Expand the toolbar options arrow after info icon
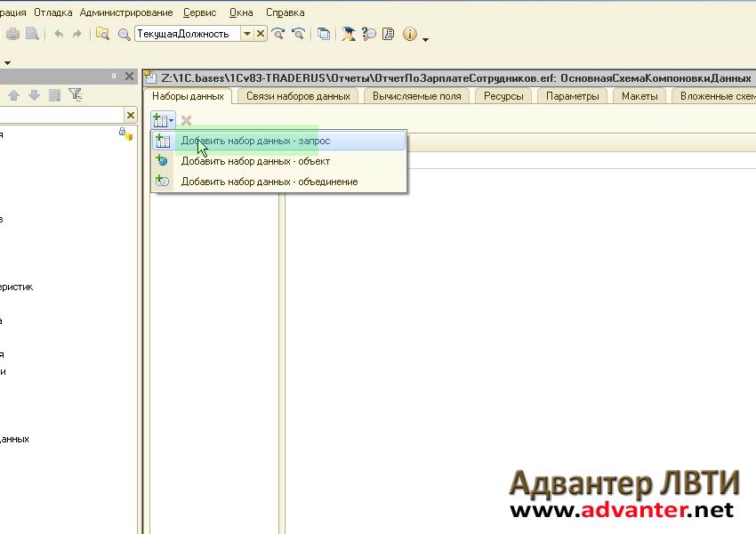The image size is (756, 534). pos(426,39)
